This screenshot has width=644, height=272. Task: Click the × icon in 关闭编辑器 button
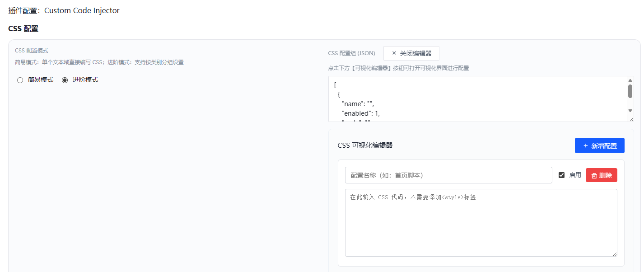pos(394,53)
